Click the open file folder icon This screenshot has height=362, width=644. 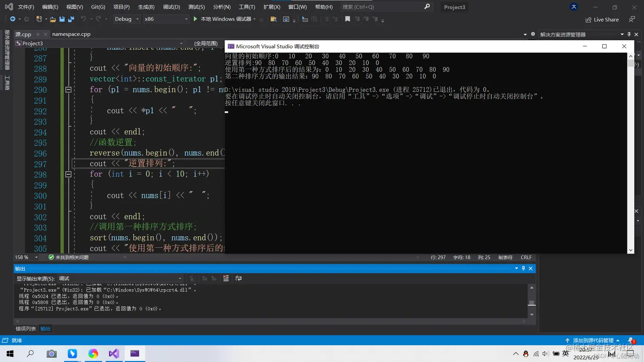point(53,19)
